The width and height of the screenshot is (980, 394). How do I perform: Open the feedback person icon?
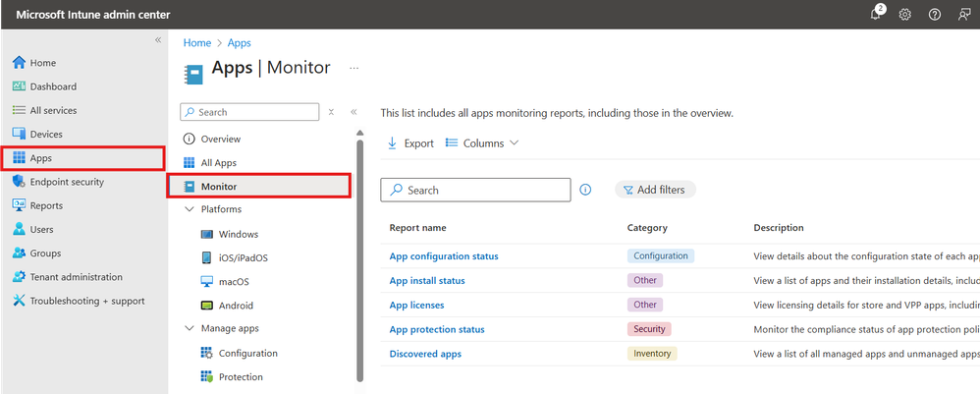coord(963,14)
